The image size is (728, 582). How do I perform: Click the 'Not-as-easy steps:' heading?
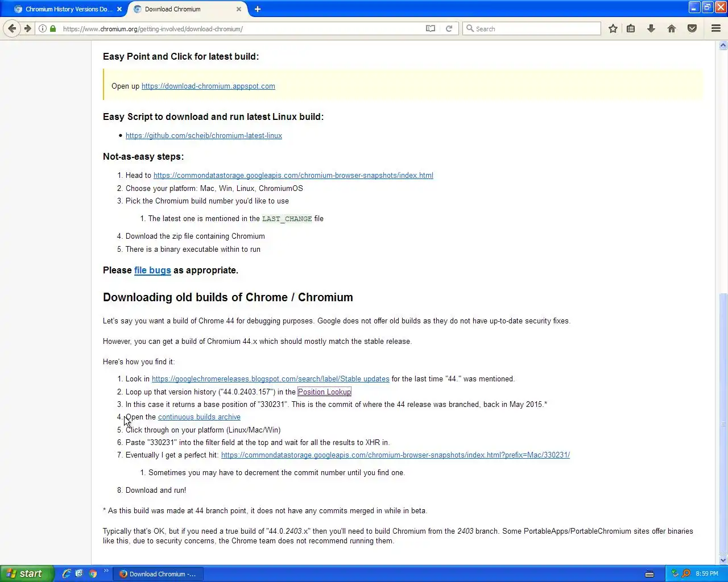(143, 157)
